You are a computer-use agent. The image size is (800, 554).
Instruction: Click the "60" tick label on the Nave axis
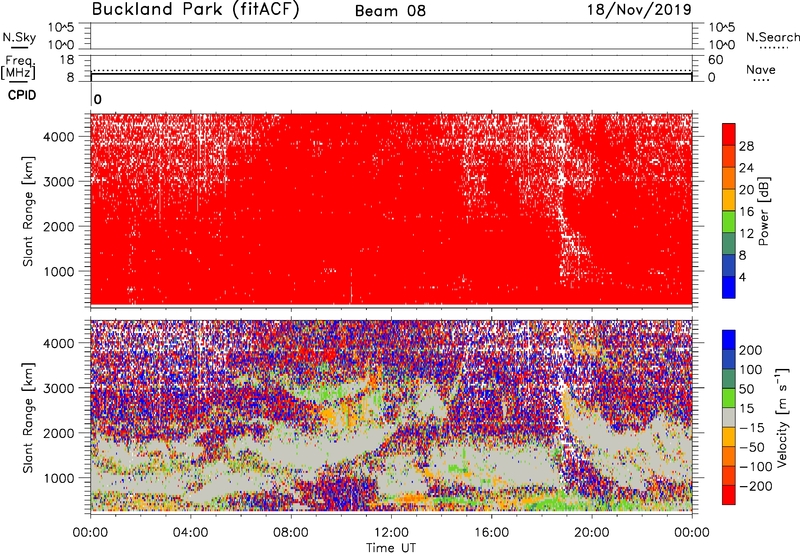tap(715, 60)
